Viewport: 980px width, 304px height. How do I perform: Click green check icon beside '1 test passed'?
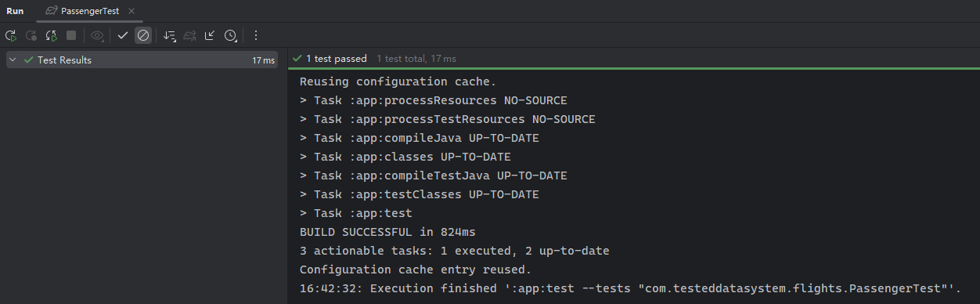click(x=297, y=59)
